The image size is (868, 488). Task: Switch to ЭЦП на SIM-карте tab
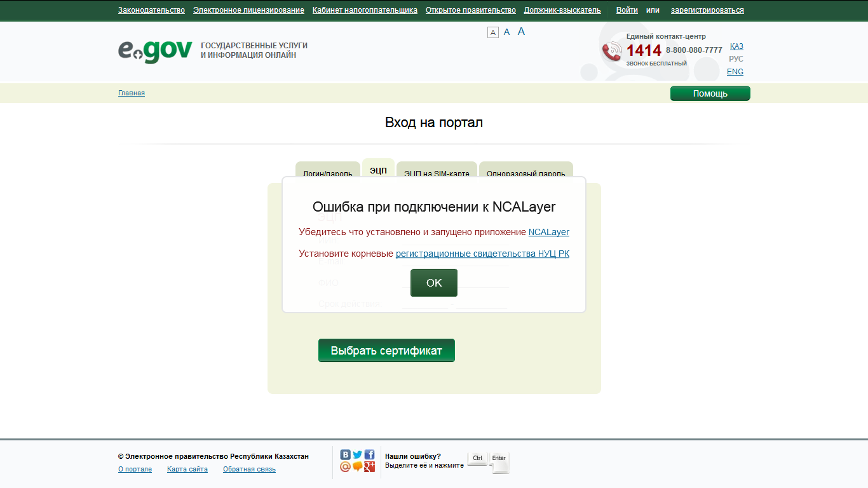437,170
